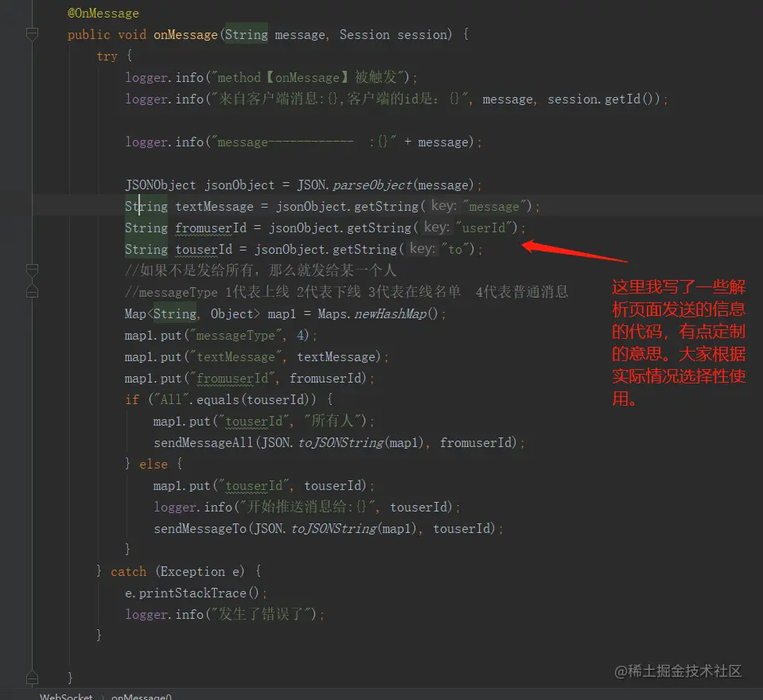The width and height of the screenshot is (763, 700).
Task: Click the '//messageType 1代表上线' comment line
Action: tap(346, 292)
